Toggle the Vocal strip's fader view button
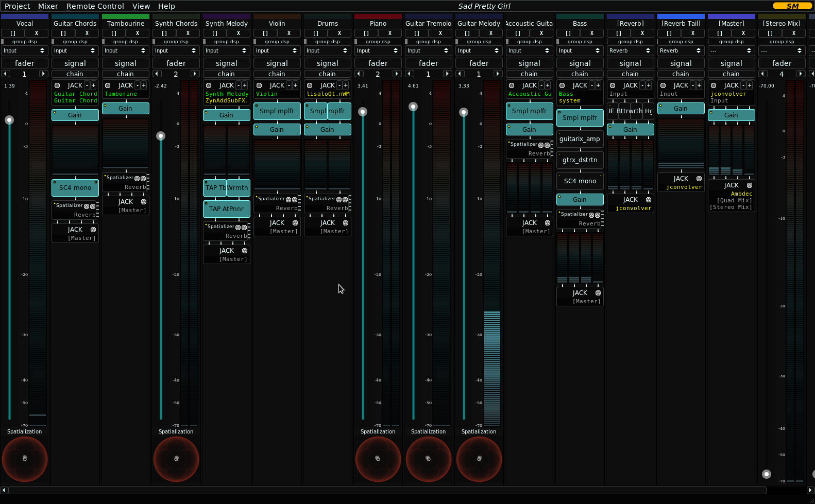Image resolution: width=815 pixels, height=504 pixels. pyautogui.click(x=25, y=63)
